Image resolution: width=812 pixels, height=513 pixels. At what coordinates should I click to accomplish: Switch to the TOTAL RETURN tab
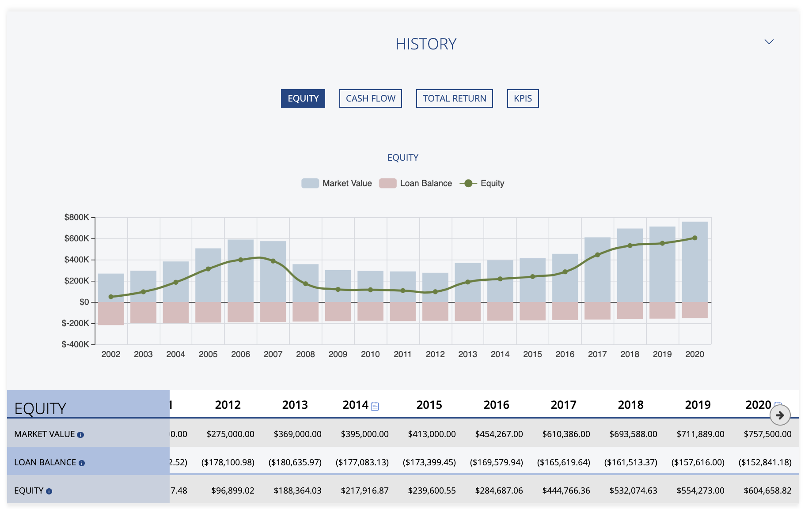[454, 98]
